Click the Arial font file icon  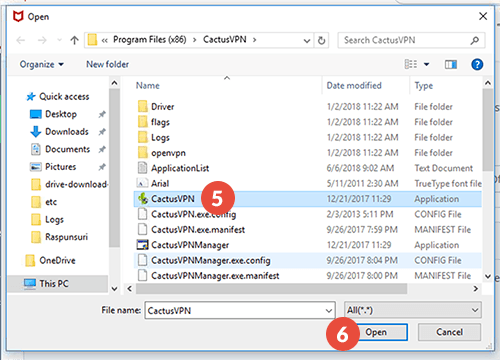tap(142, 183)
